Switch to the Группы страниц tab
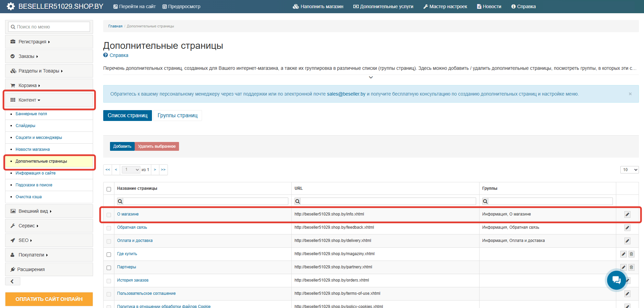Viewport: 644px width, 308px height. coord(177,116)
